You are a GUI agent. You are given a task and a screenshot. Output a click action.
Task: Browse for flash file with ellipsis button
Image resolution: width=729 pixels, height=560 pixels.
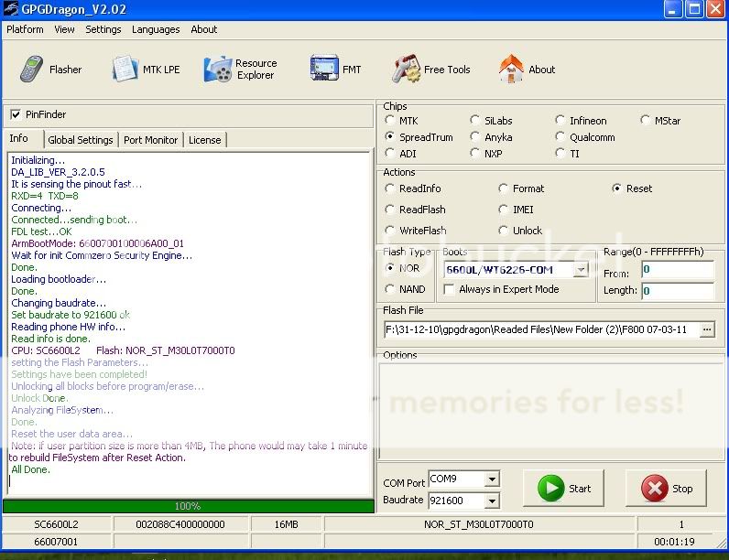click(707, 329)
